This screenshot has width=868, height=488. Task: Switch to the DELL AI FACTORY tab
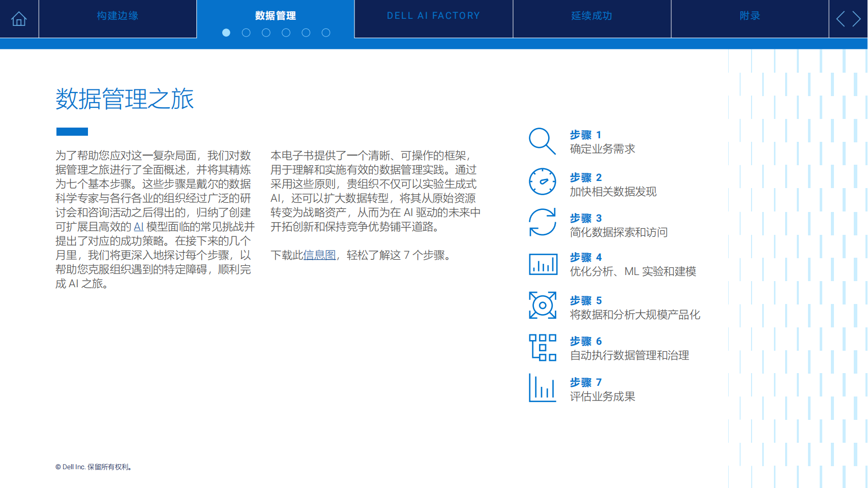pyautogui.click(x=433, y=16)
